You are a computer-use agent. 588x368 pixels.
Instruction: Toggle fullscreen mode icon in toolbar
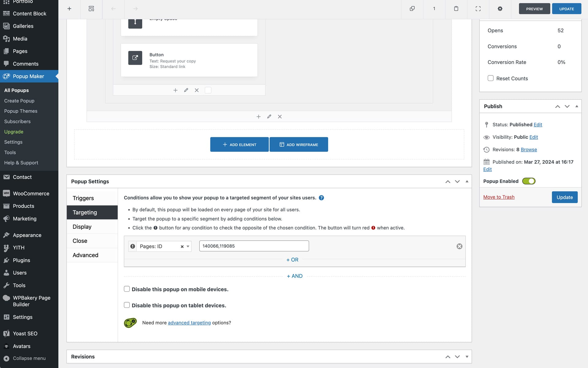click(478, 9)
